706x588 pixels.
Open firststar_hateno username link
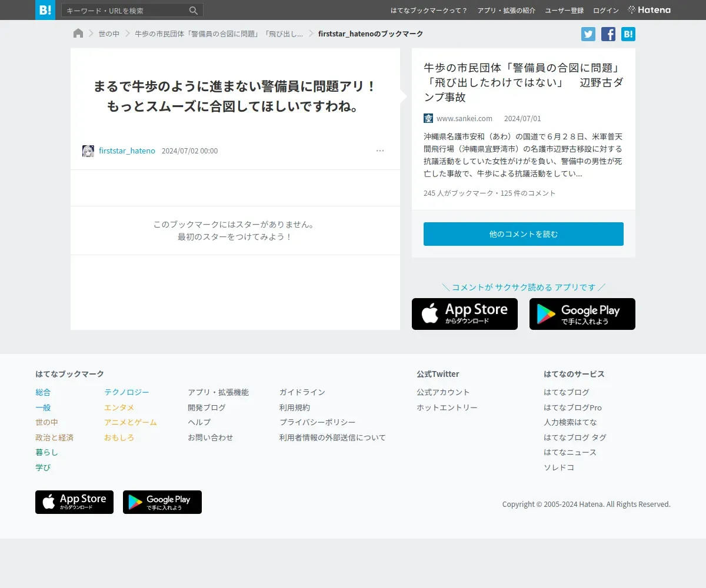coord(127,151)
